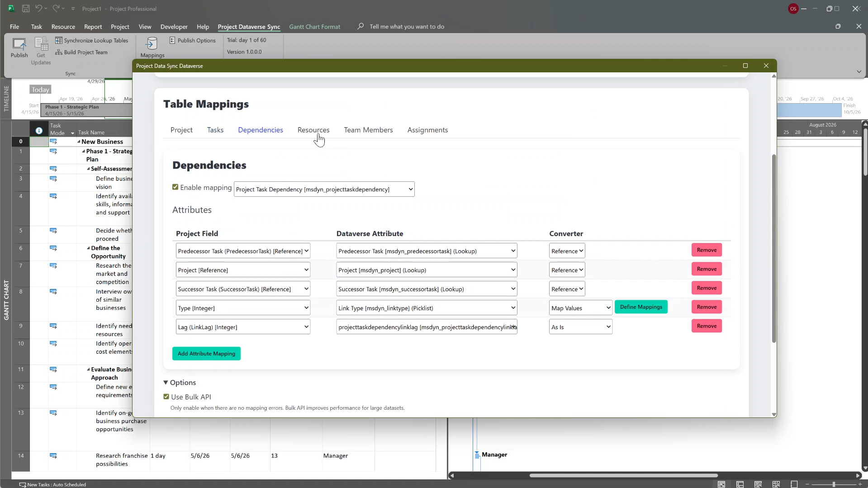Toggle the Use Bulk API checkbox
868x488 pixels.
(166, 397)
